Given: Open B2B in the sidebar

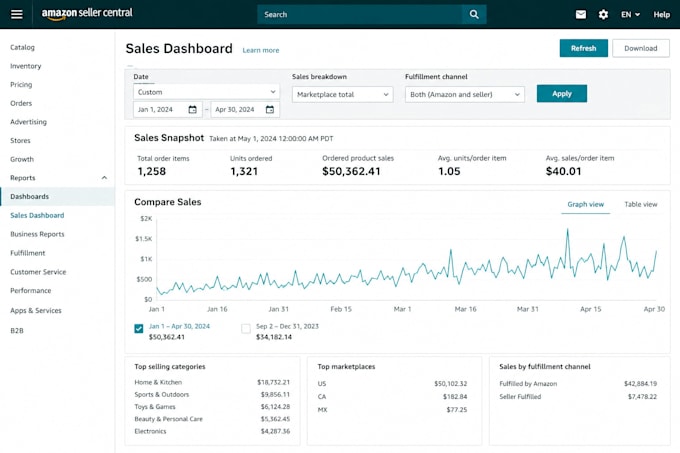Looking at the screenshot, I should coord(17,330).
